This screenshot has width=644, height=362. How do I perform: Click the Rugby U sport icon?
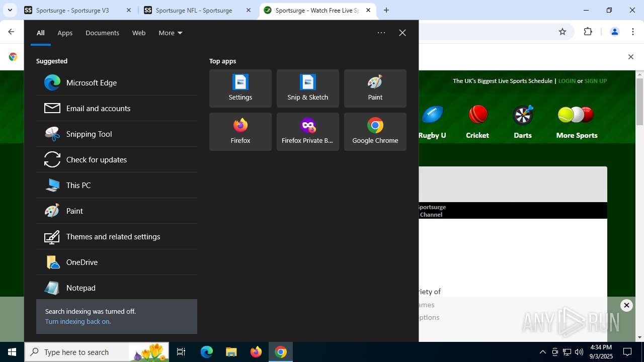tap(432, 115)
